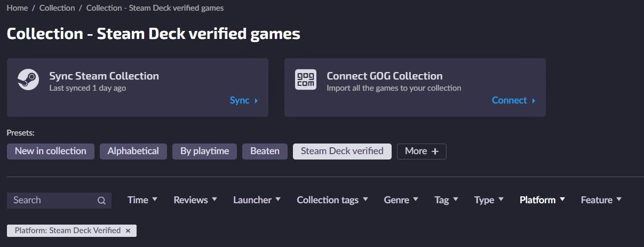Open the Tag filter dropdown
This screenshot has height=247, width=644.
pyautogui.click(x=447, y=200)
